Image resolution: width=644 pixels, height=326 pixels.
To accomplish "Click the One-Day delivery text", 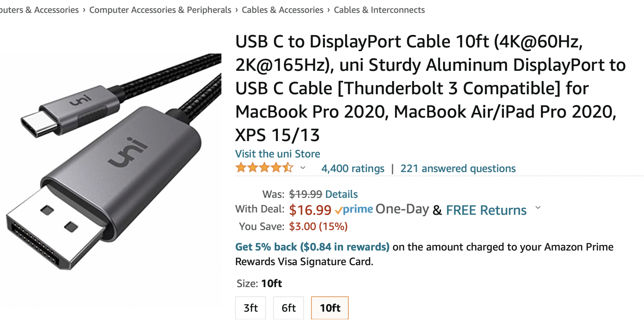I will point(402,209).
